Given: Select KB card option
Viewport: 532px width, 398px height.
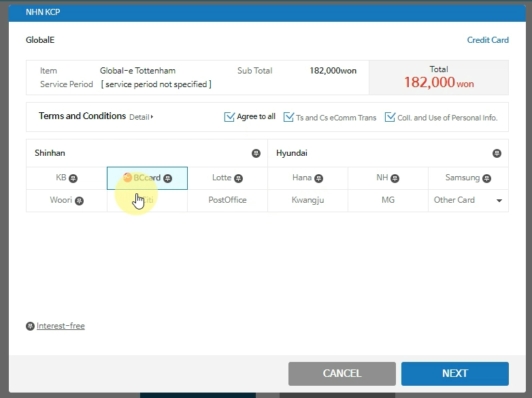Looking at the screenshot, I should pyautogui.click(x=67, y=178).
